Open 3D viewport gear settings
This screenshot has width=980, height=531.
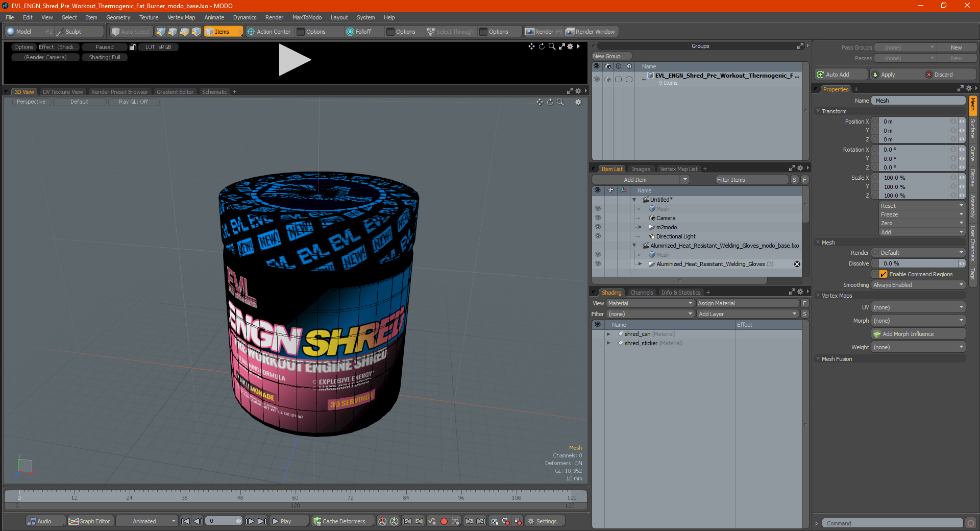point(578,102)
